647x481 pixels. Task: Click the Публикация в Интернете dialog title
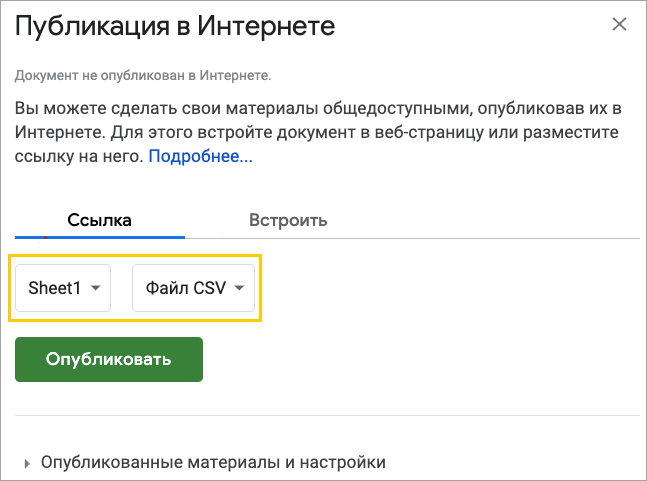[175, 26]
